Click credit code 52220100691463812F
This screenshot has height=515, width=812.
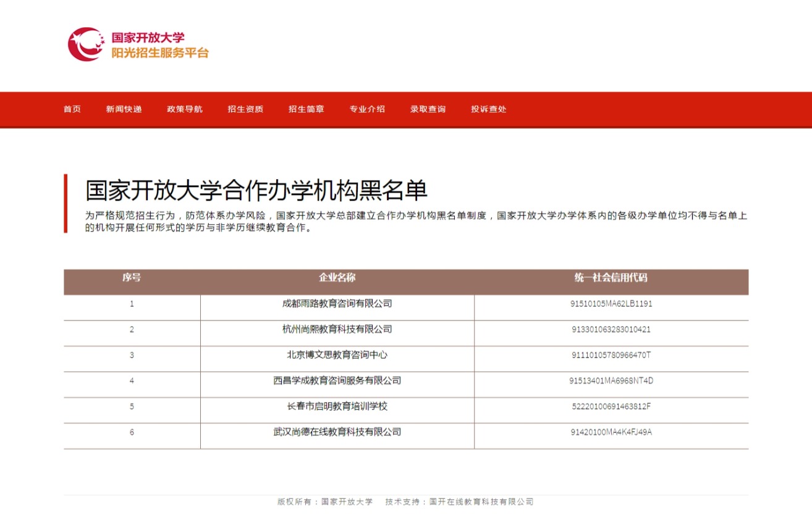[611, 406]
